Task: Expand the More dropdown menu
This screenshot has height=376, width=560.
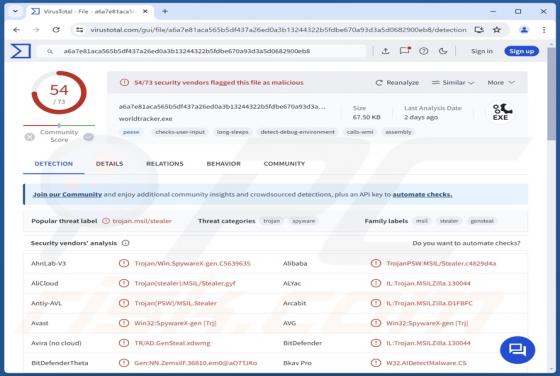Action: click(501, 82)
